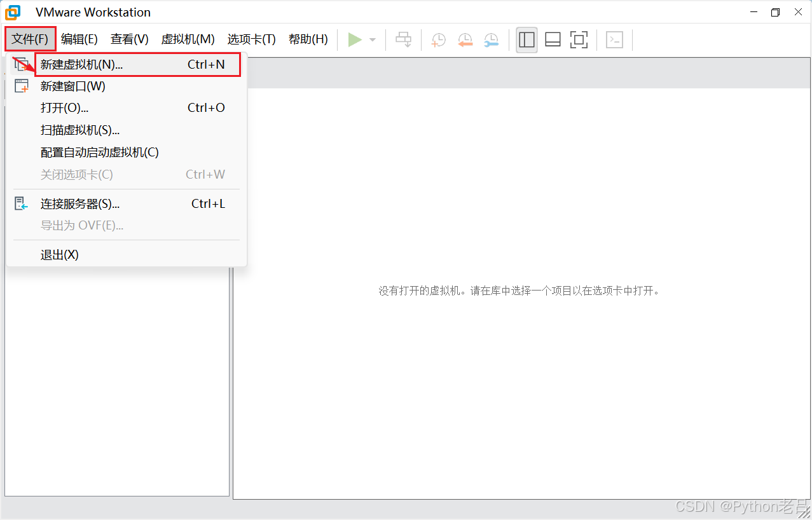Select 新建窗口(W) menu entry
The height and width of the screenshot is (520, 812).
coord(127,86)
